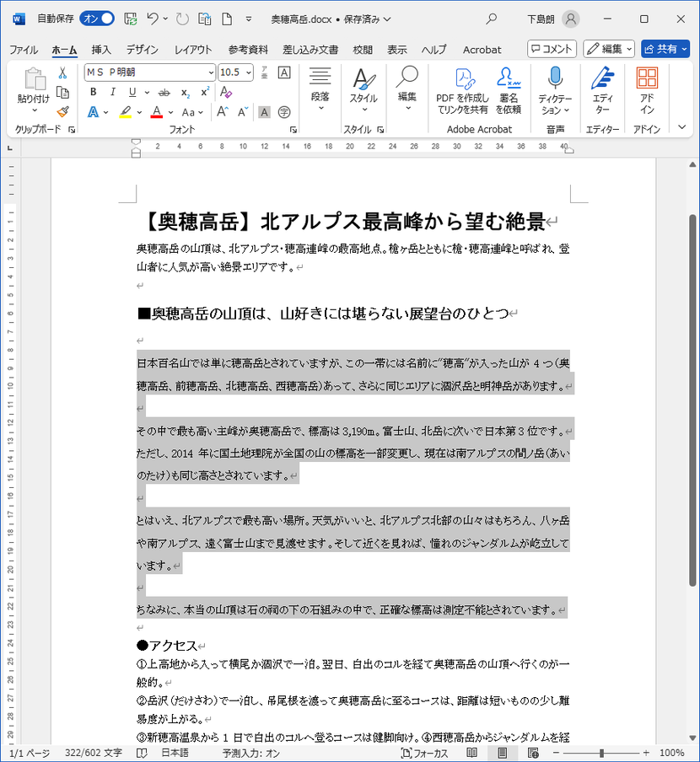
Task: Switch to Read Mode view
Action: coord(471,753)
